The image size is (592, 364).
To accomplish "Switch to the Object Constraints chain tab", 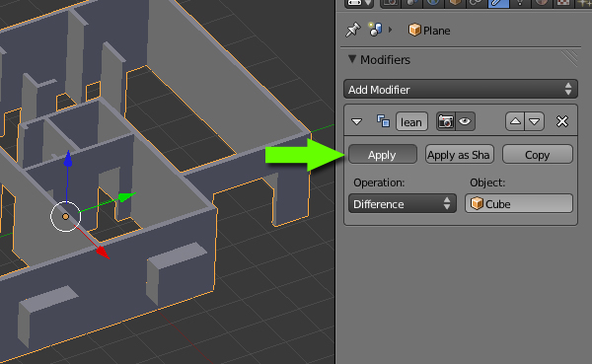I will point(477,3).
